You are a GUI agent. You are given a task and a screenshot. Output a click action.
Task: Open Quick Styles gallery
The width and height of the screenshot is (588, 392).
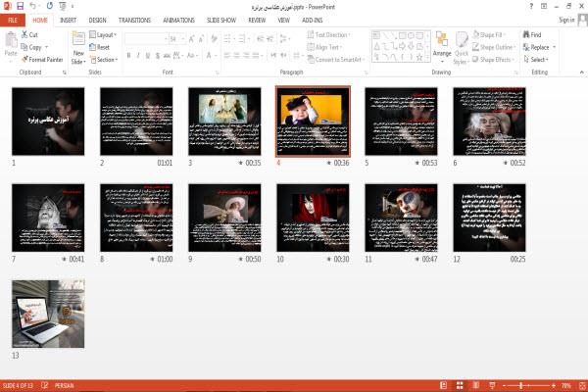pos(462,48)
